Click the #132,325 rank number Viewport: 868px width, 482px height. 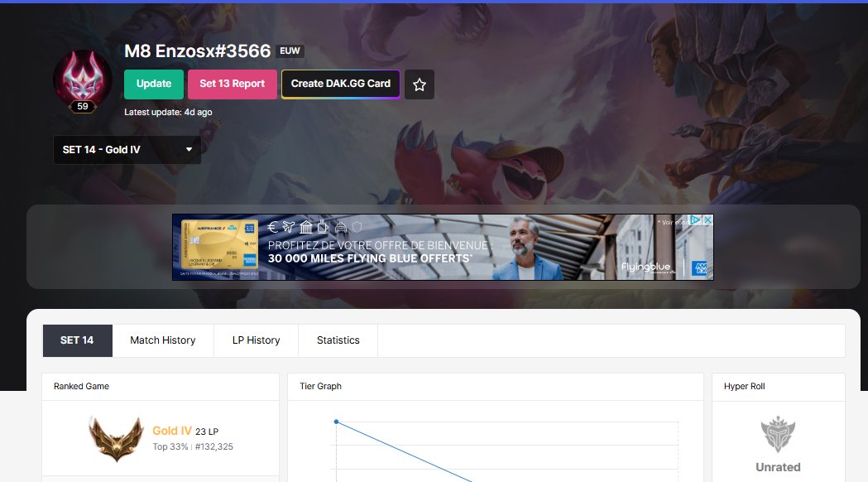point(214,446)
